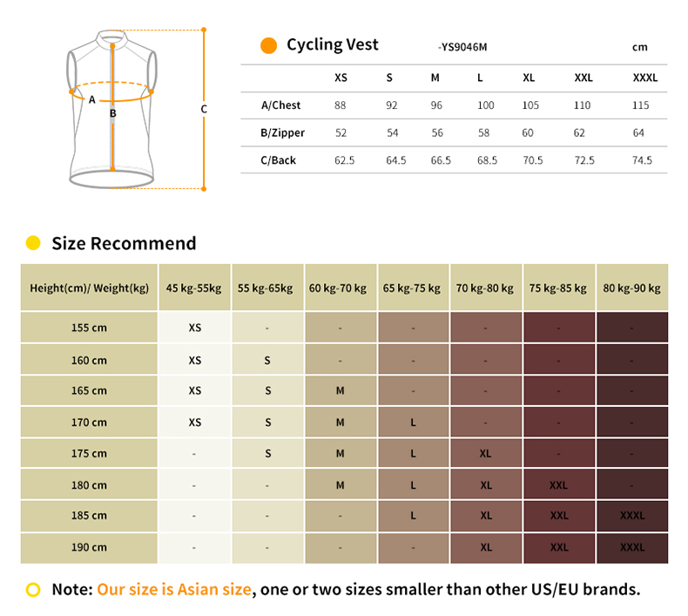The image size is (688, 616).
Task: Select the 45 kg-55kg weight column header
Action: pyautogui.click(x=194, y=288)
